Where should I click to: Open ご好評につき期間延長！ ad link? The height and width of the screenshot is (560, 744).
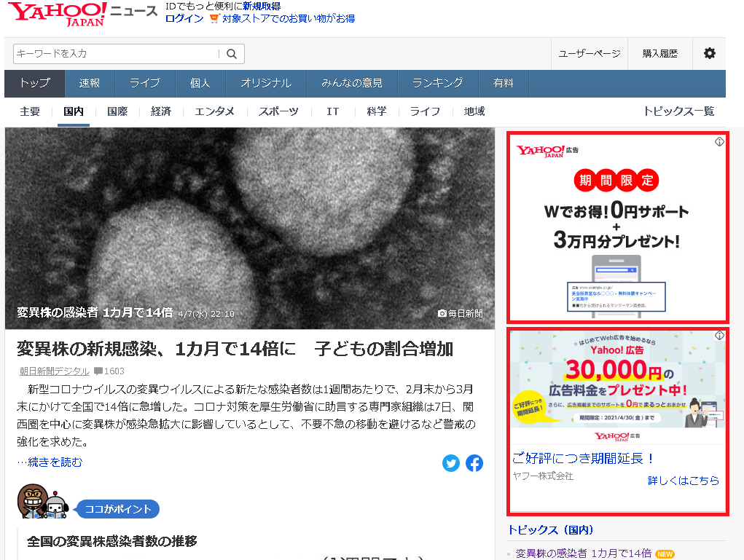click(584, 459)
